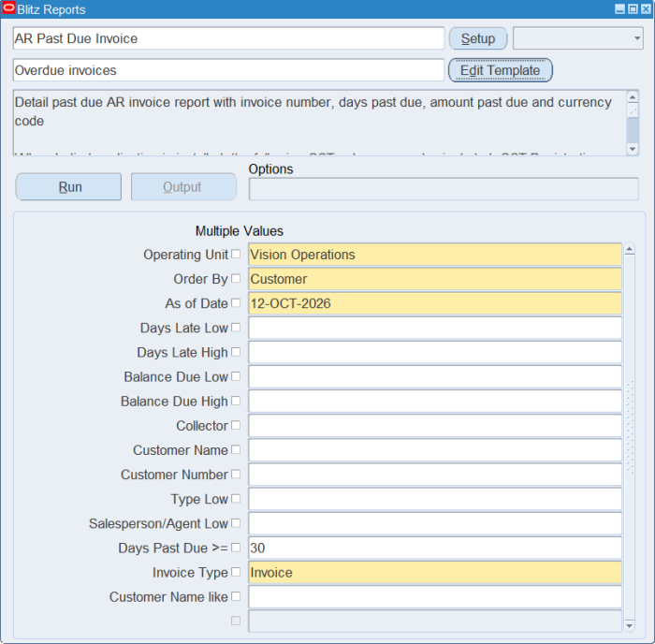The height and width of the screenshot is (644, 655).
Task: Open the Setup button
Action: (x=478, y=38)
